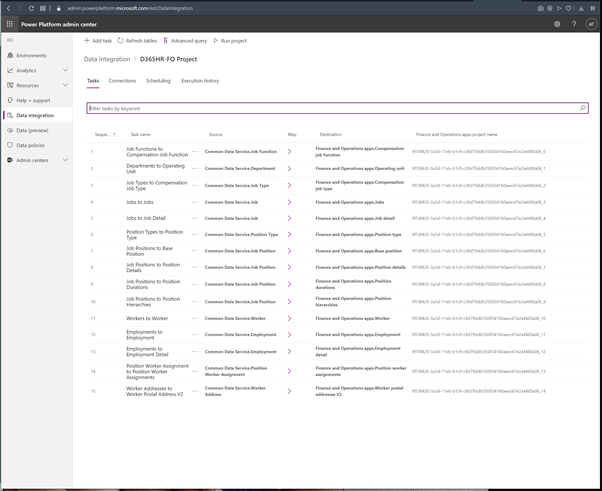Focus the Filter tasks by keyword field

(x=337, y=108)
